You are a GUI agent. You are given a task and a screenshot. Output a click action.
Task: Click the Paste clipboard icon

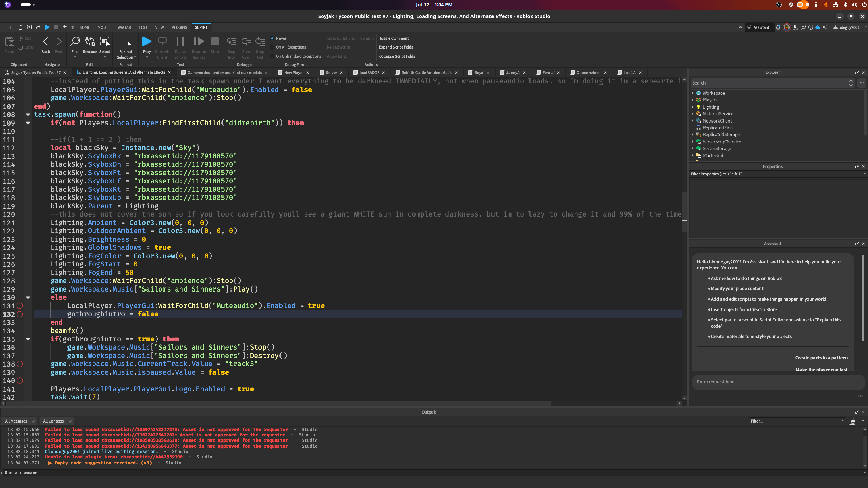tap(9, 42)
